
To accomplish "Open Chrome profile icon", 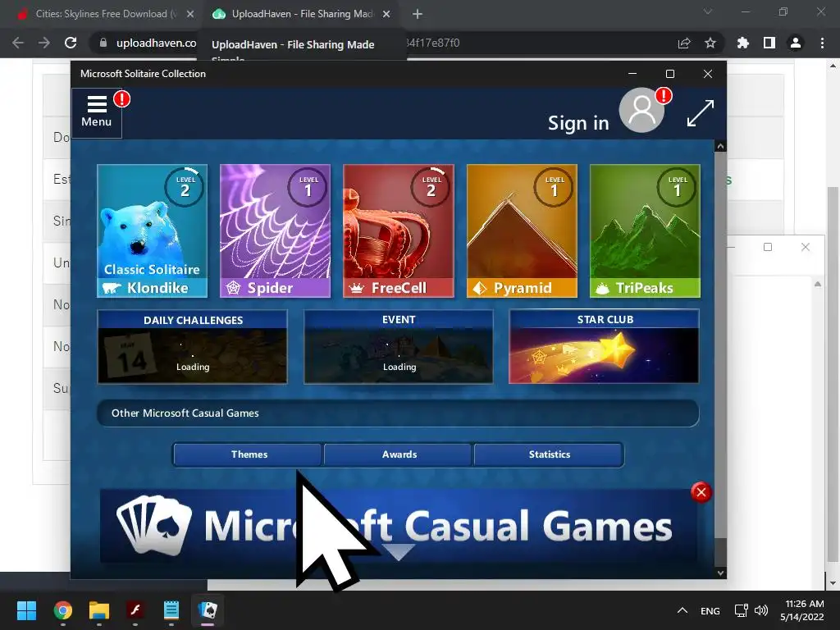I will 796,43.
